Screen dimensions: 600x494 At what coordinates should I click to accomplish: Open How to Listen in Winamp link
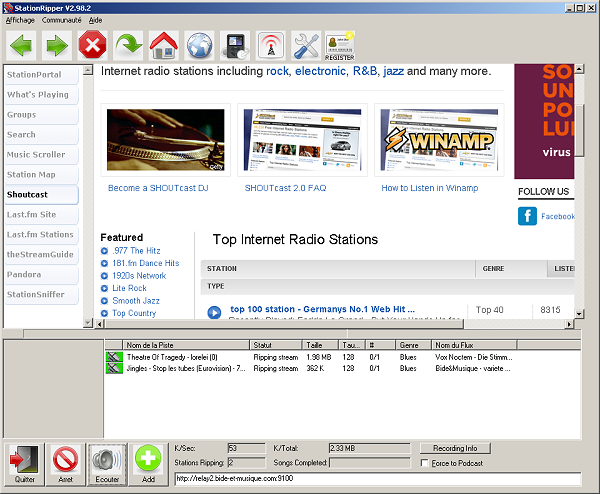(430, 188)
